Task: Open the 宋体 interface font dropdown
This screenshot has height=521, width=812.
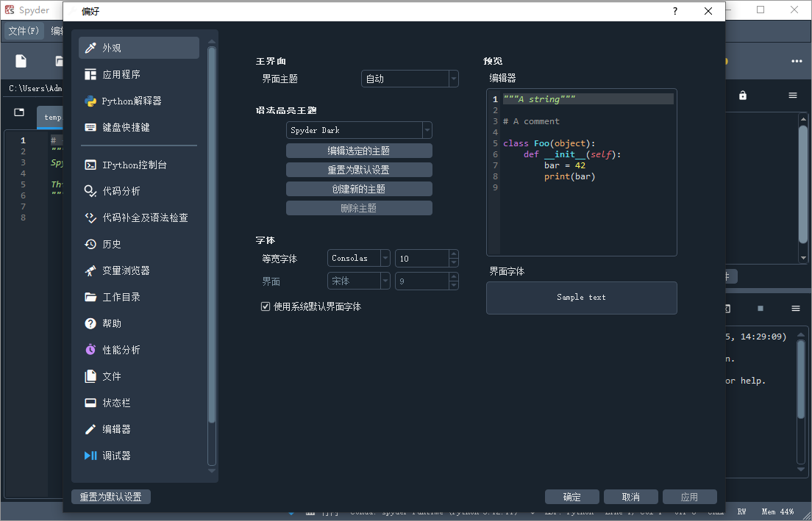Action: click(358, 281)
